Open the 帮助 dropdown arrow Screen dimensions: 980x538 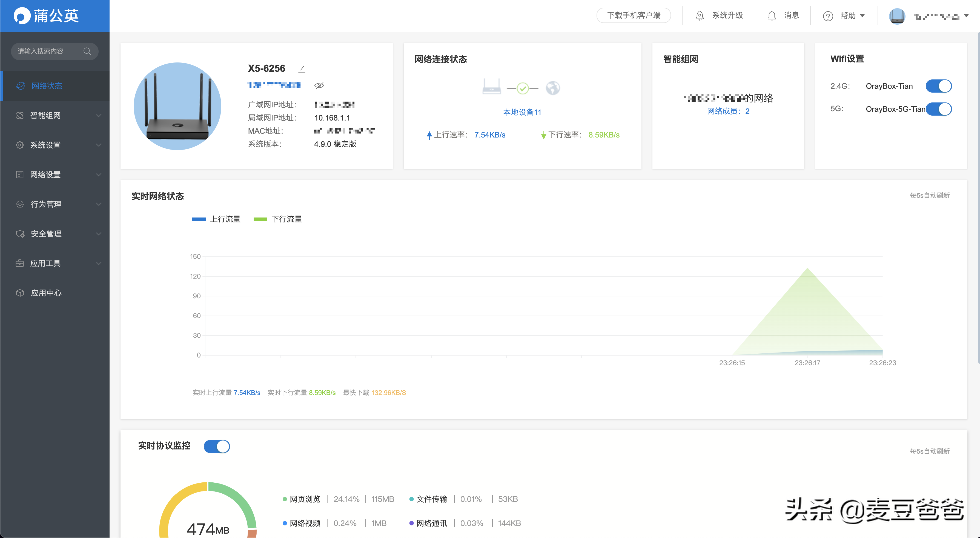(862, 16)
